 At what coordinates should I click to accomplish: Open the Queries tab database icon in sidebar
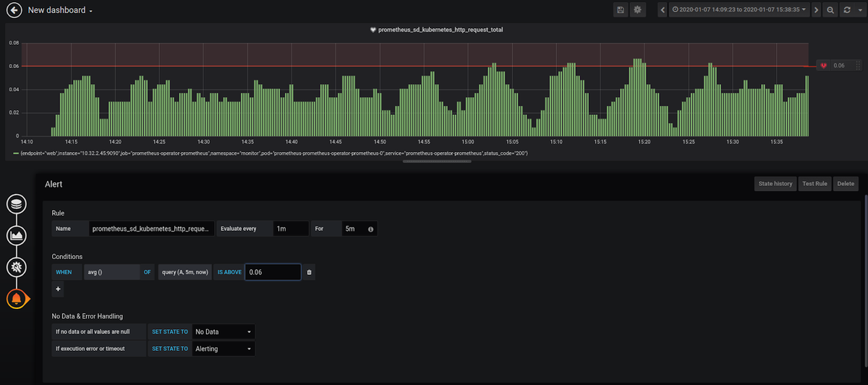(17, 204)
